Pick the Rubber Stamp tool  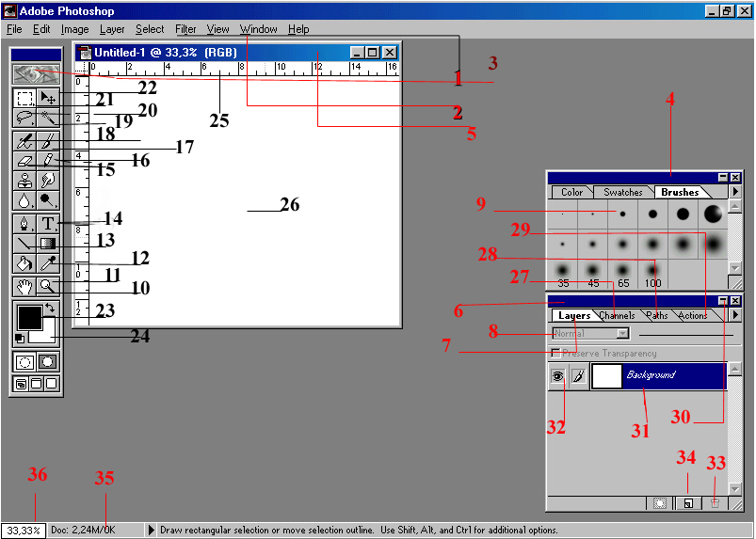pyautogui.click(x=24, y=181)
